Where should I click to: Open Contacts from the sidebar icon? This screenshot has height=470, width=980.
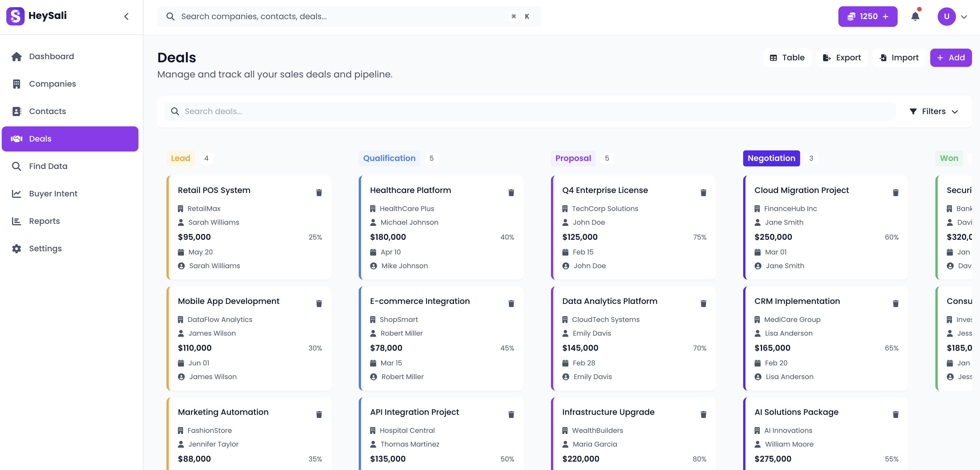pyautogui.click(x=17, y=111)
